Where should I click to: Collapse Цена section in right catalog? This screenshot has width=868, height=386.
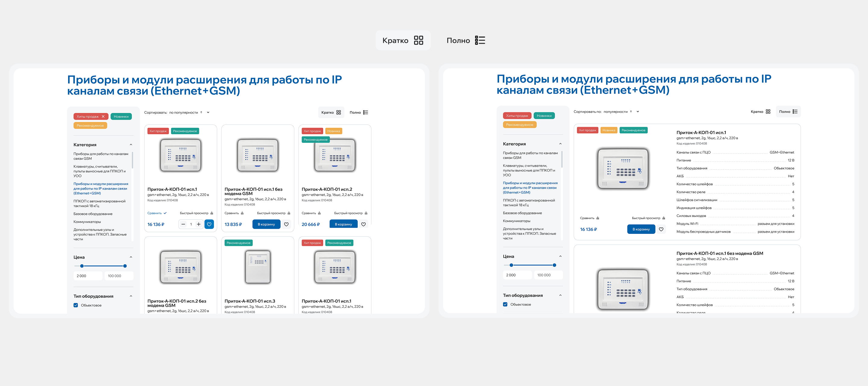coord(560,256)
